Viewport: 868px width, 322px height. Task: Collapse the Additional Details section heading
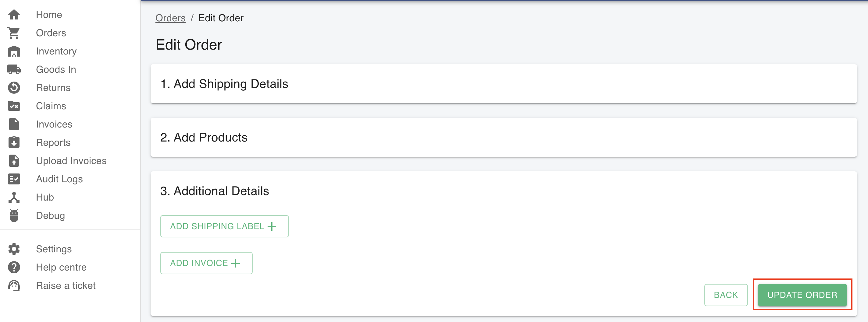pos(214,191)
